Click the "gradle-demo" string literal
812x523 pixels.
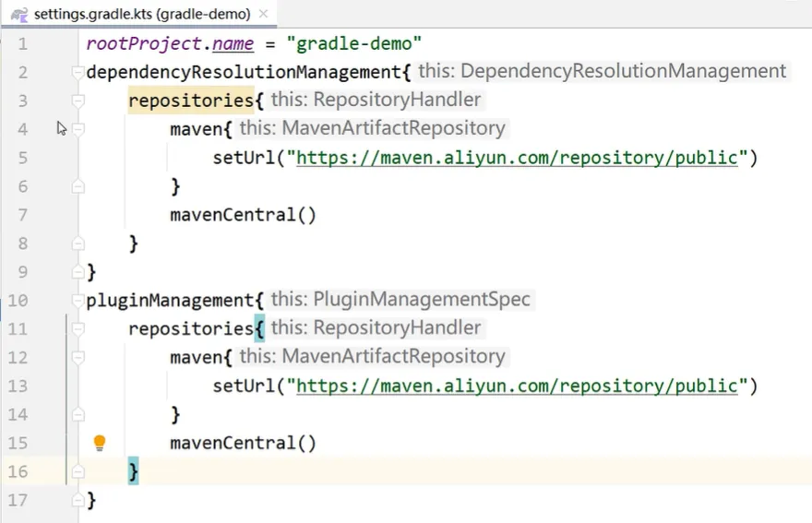tap(353, 43)
